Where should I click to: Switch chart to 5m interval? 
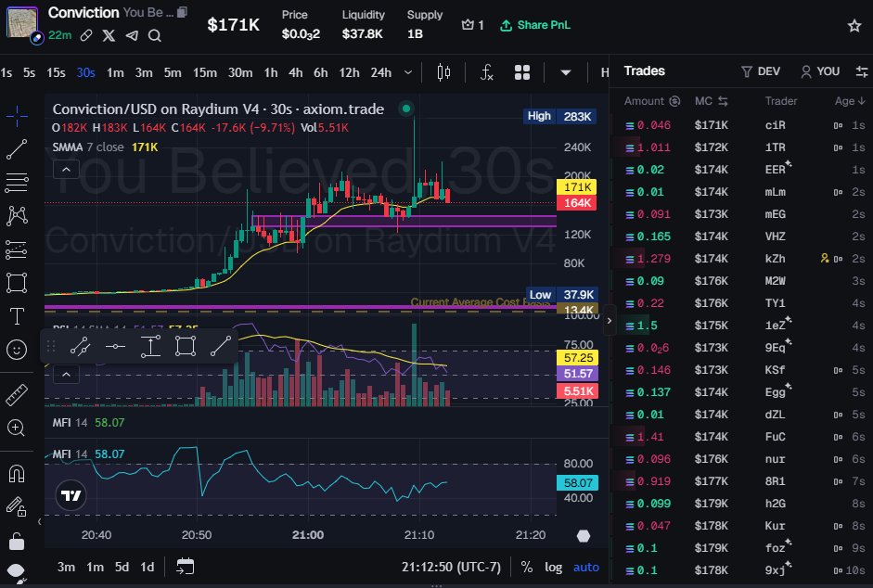point(173,72)
